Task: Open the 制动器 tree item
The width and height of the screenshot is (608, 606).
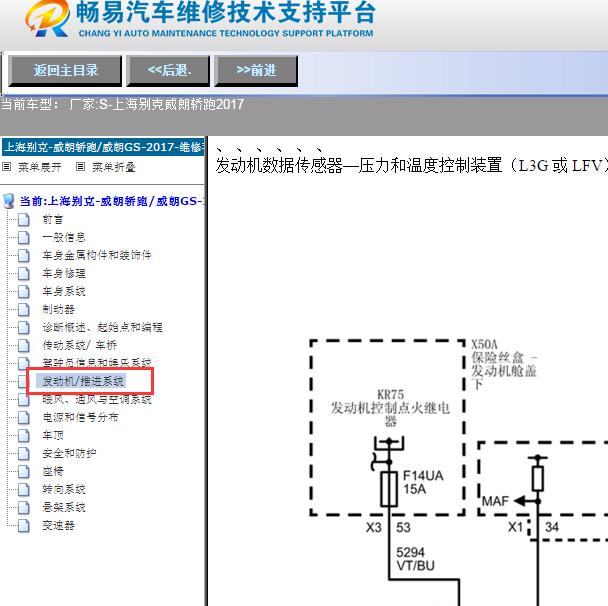Action: [x=59, y=309]
